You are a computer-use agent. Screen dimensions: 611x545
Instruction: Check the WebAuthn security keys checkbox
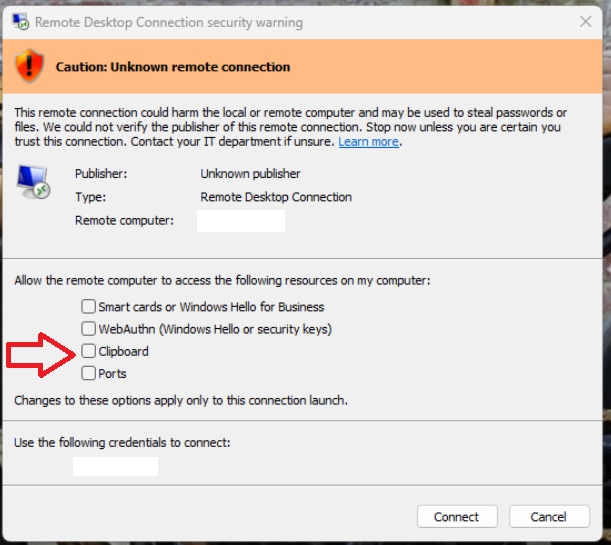[x=89, y=329]
